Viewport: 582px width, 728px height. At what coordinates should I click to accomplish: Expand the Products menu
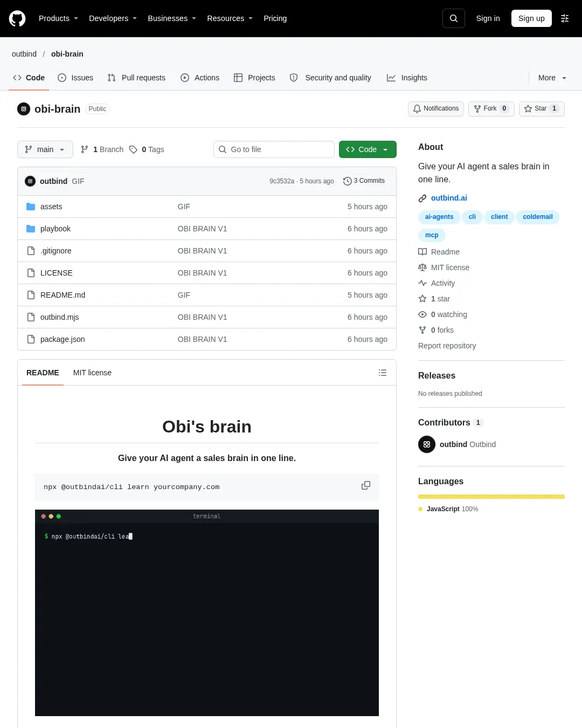click(58, 18)
